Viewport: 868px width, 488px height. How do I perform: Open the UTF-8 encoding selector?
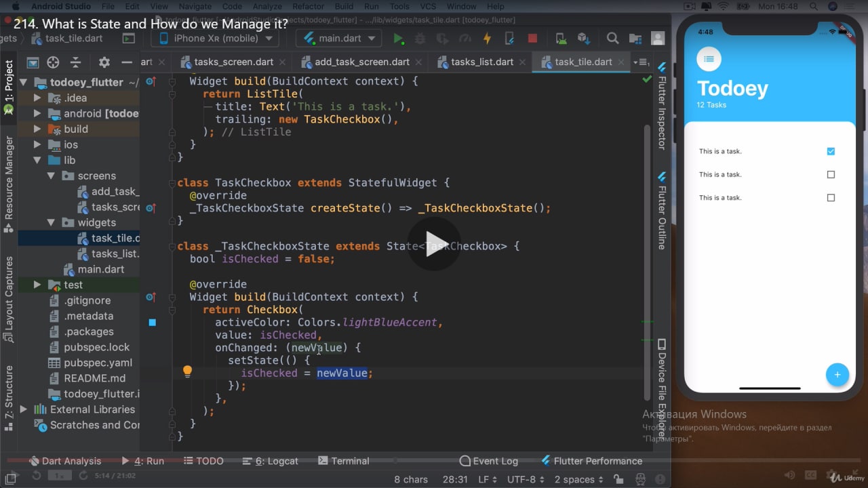(526, 479)
